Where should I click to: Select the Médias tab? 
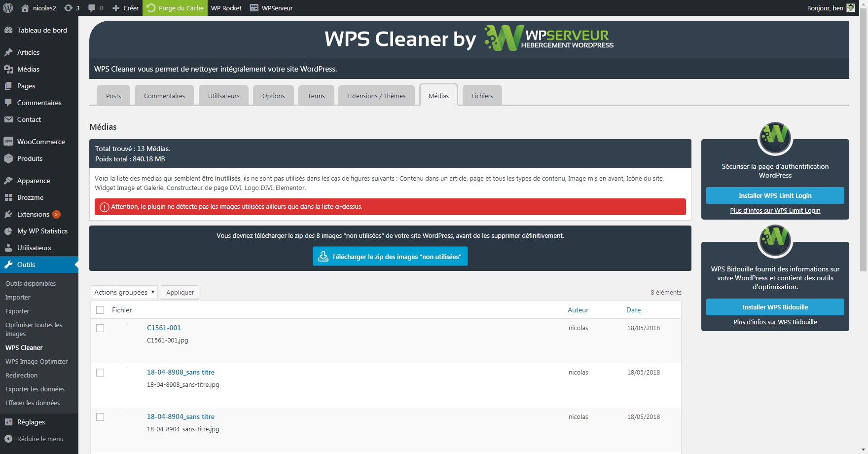438,95
